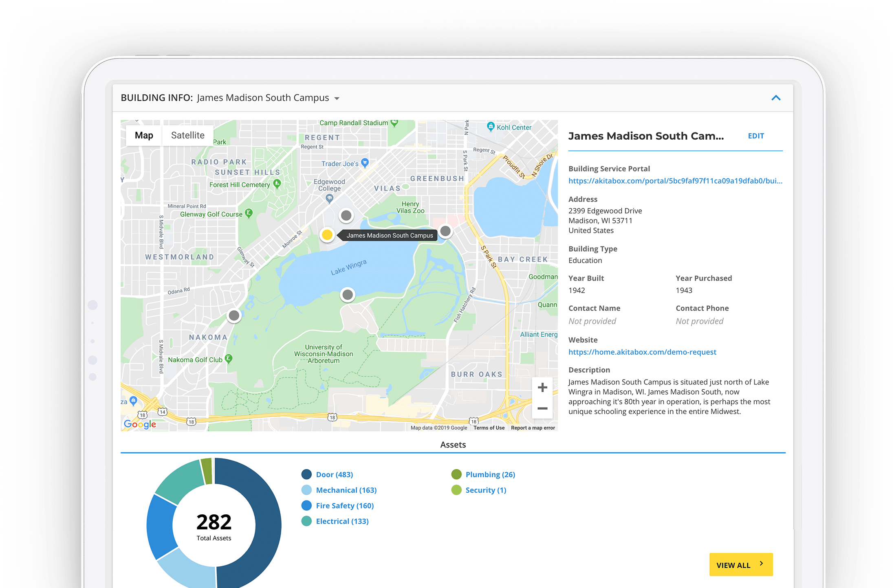The image size is (894, 588).
Task: Click Glenway Golf Course map pin
Action: click(x=249, y=213)
